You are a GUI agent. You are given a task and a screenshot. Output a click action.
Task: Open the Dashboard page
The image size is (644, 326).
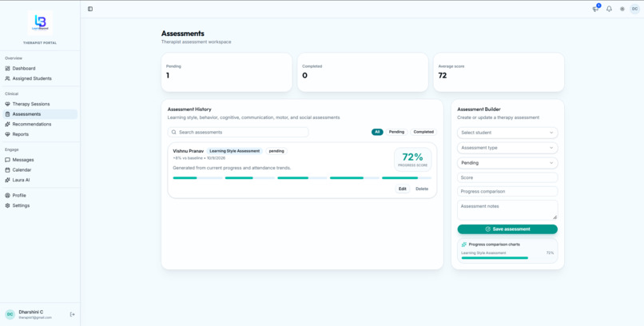tap(40, 69)
